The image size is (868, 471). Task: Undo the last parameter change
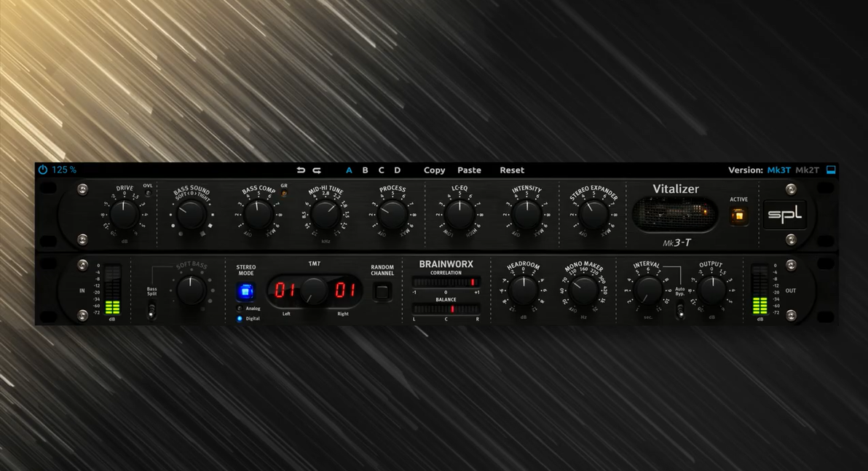tap(301, 170)
